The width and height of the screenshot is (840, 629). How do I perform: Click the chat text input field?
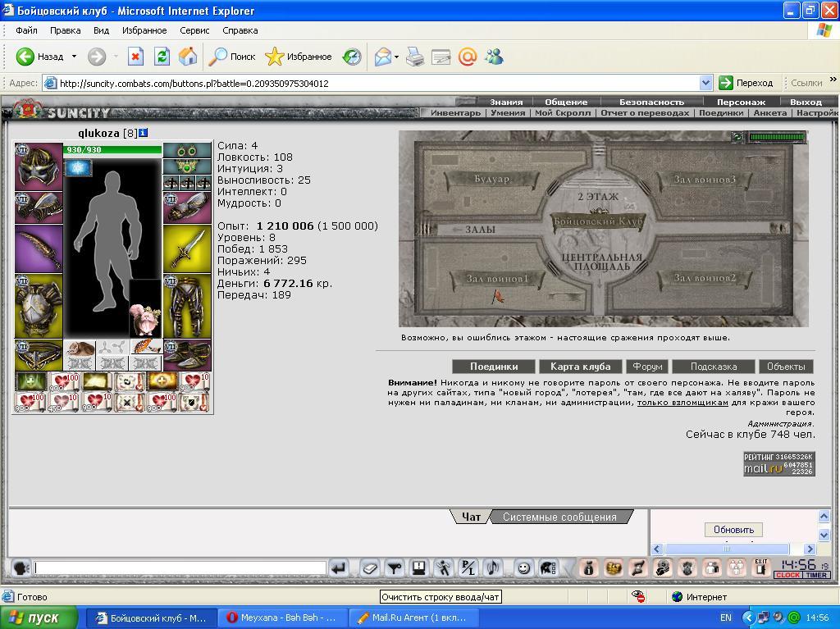(x=180, y=568)
